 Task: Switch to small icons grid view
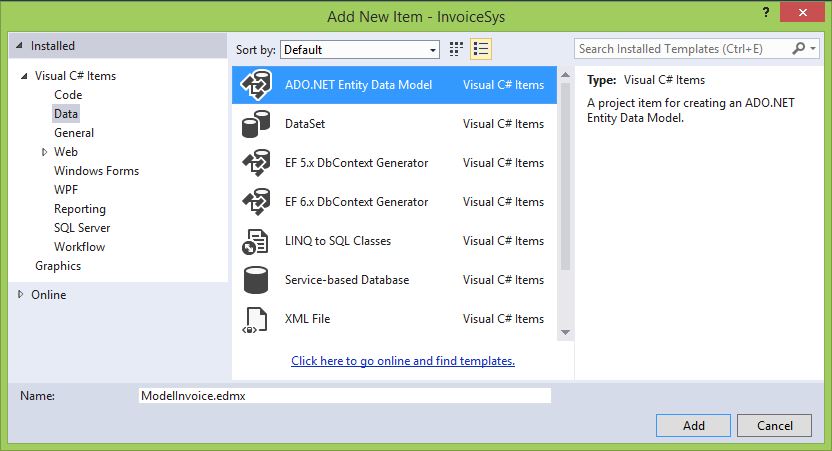pyautogui.click(x=456, y=49)
